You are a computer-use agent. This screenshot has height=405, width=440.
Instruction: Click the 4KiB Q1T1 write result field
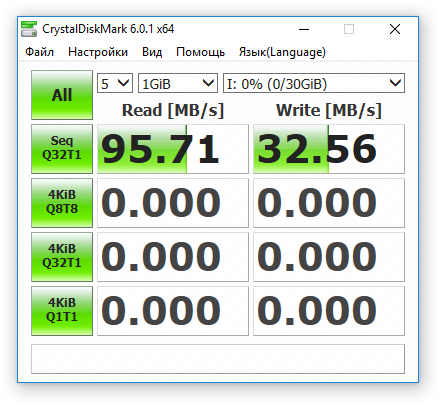pos(329,311)
